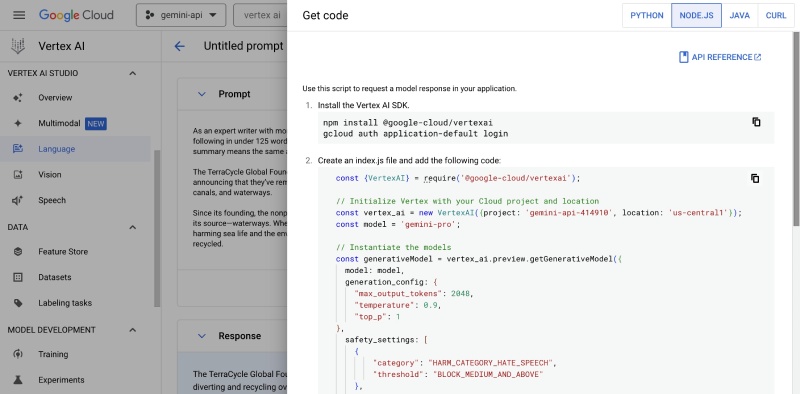Click the Untitled prompt title
800x394 pixels.
pyautogui.click(x=243, y=46)
